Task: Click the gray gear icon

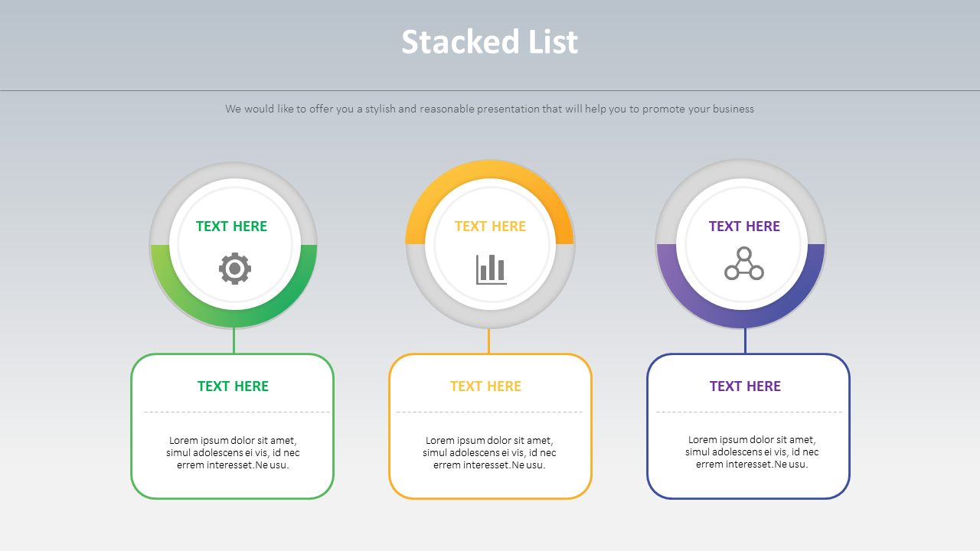Action: pos(234,269)
